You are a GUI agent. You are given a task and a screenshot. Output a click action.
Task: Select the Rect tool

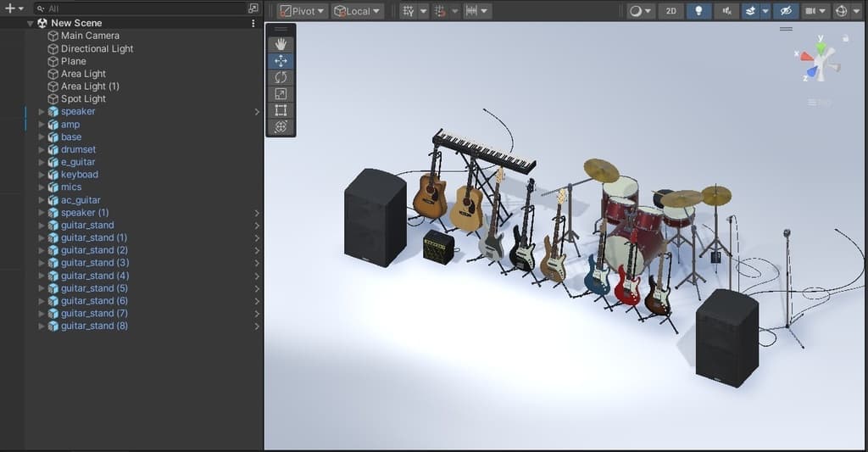(x=281, y=110)
